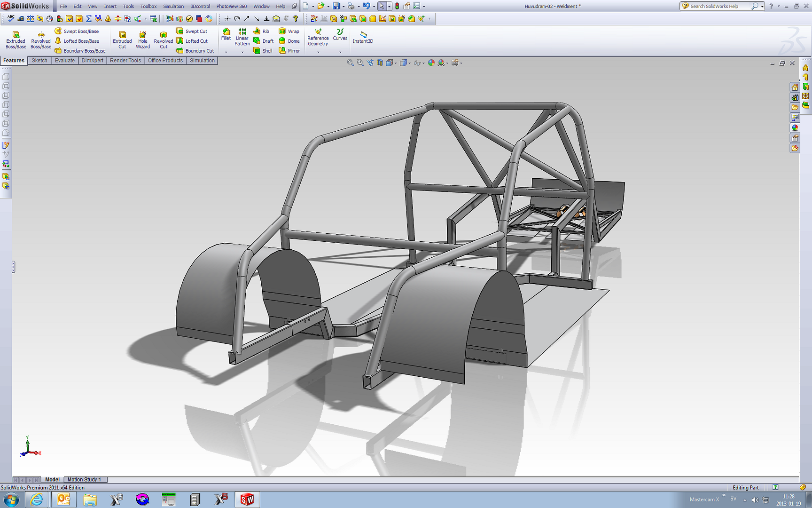
Task: Select the Mirror feature
Action: [289, 51]
